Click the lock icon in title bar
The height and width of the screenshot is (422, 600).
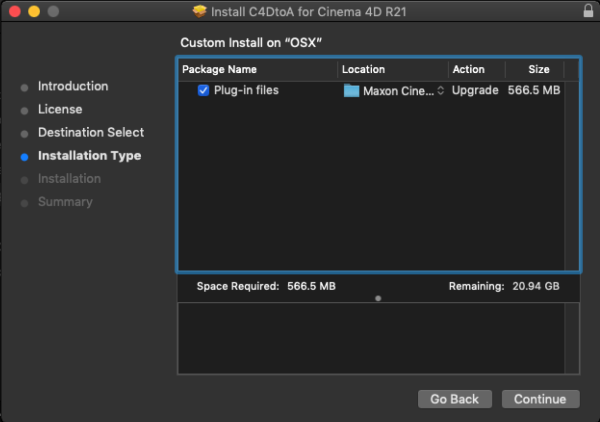(x=585, y=11)
